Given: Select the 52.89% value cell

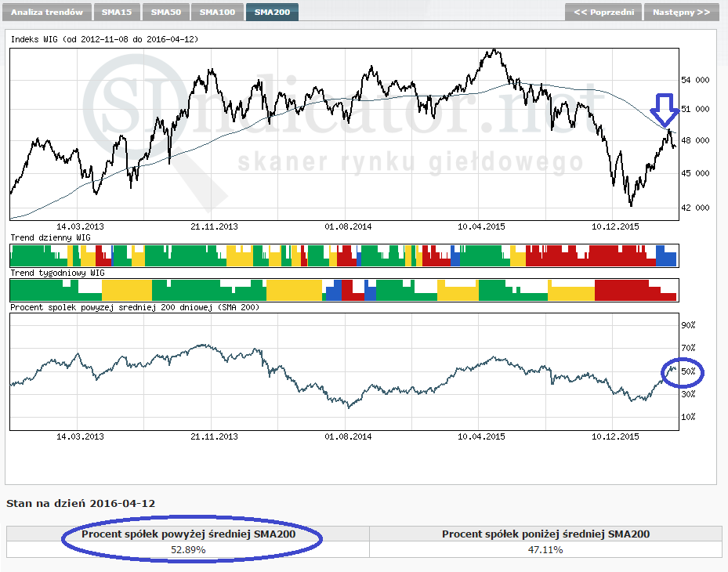Looking at the screenshot, I should click(x=188, y=550).
